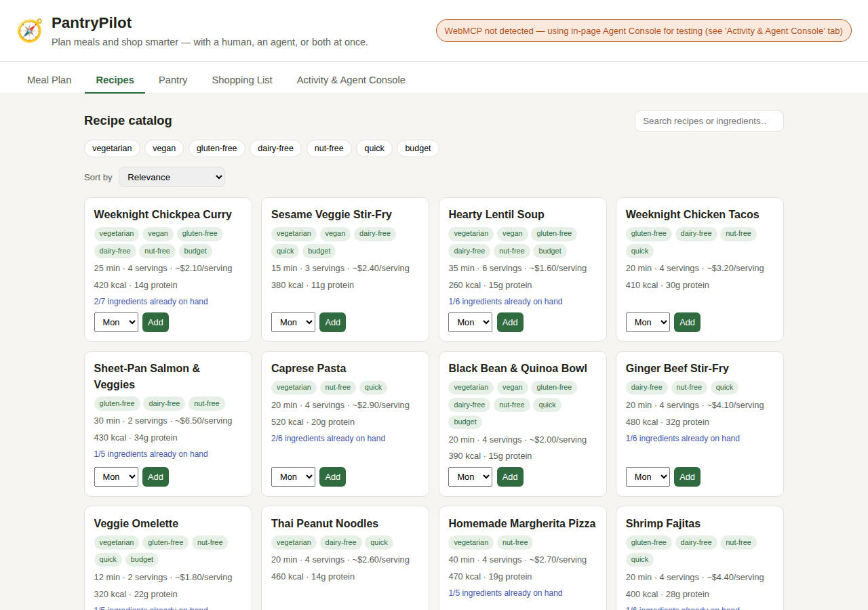
Task: Focus the recipe search input field
Action: 709,121
